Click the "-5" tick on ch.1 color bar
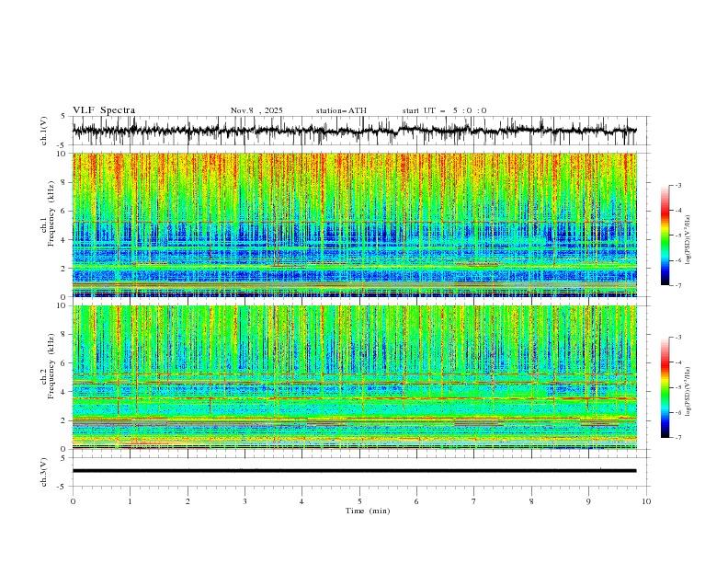Image resolution: width=728 pixels, height=563 pixels. pos(678,236)
